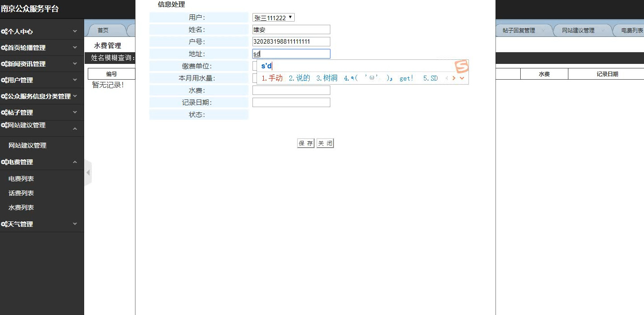Viewport: 644px width, 315px height.
Task: Choose IME candidate 3.树洞
Action: point(327,78)
